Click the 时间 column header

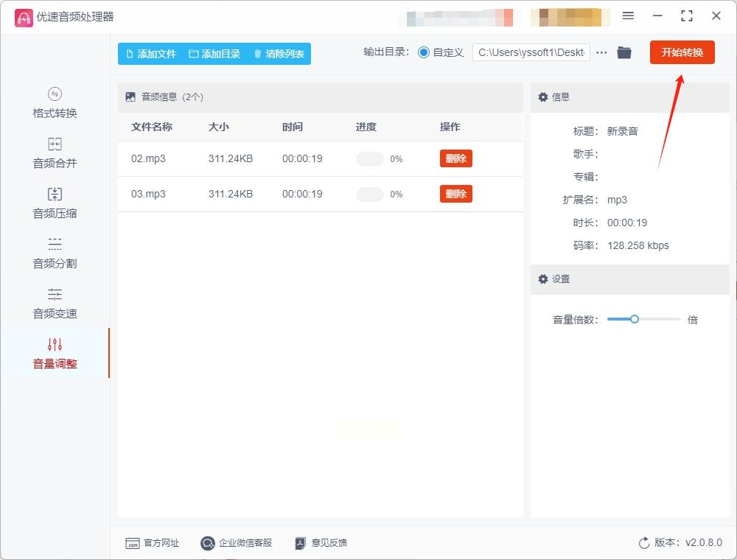pyautogui.click(x=293, y=127)
